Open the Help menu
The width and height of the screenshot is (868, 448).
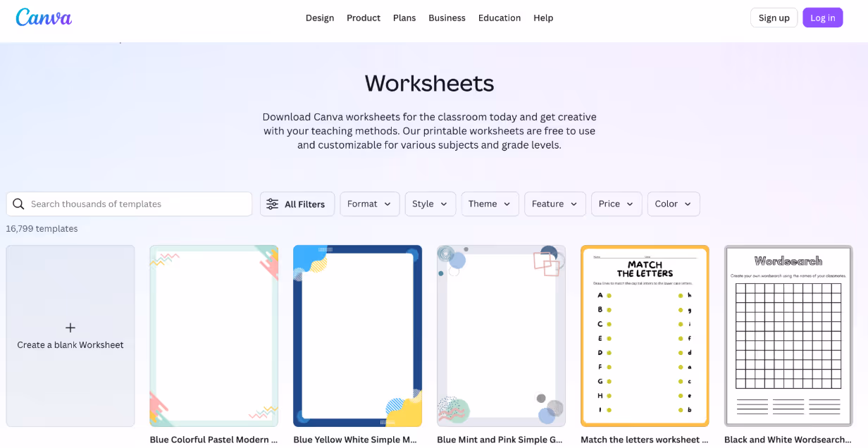point(543,18)
